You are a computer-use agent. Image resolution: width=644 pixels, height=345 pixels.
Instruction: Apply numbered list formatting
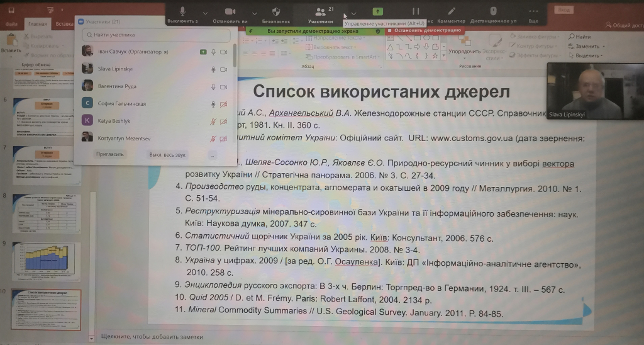click(259, 40)
